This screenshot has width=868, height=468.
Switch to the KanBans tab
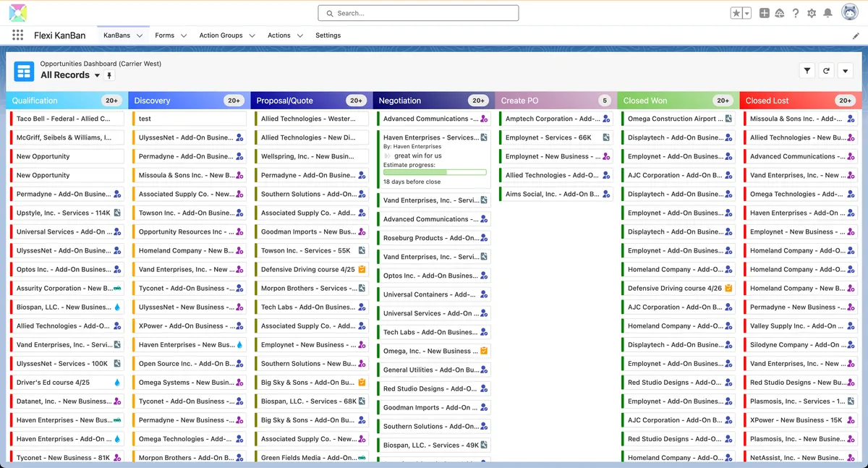(116, 35)
